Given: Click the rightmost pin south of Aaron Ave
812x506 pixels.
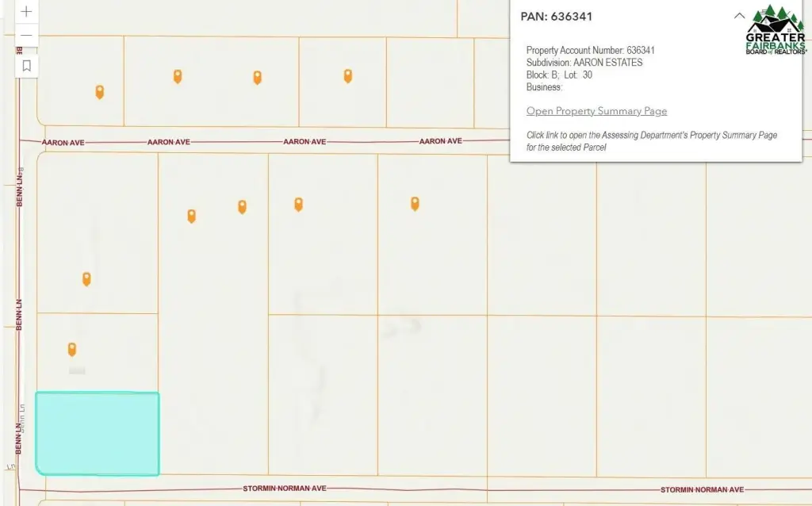Looking at the screenshot, I should coord(415,203).
